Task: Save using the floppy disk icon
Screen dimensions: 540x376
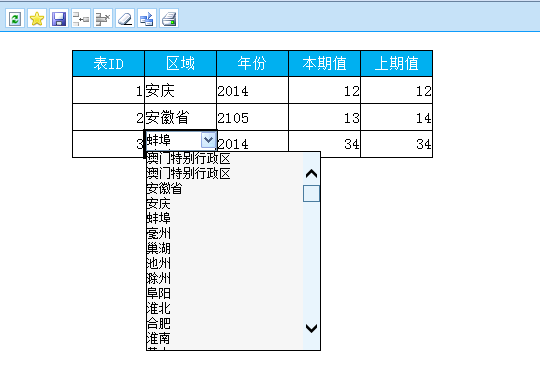Action: [x=59, y=19]
